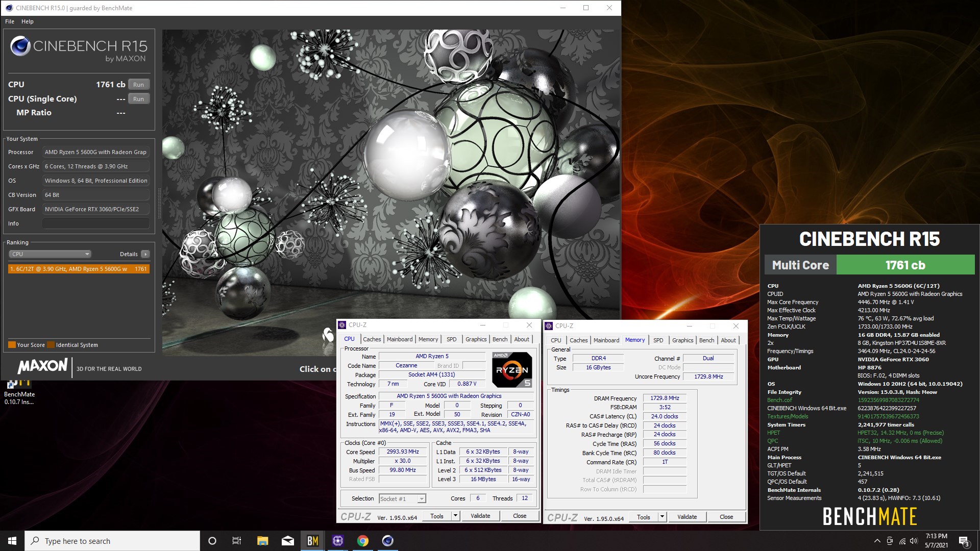Show hidden system tray icons
The height and width of the screenshot is (551, 980).
point(877,541)
